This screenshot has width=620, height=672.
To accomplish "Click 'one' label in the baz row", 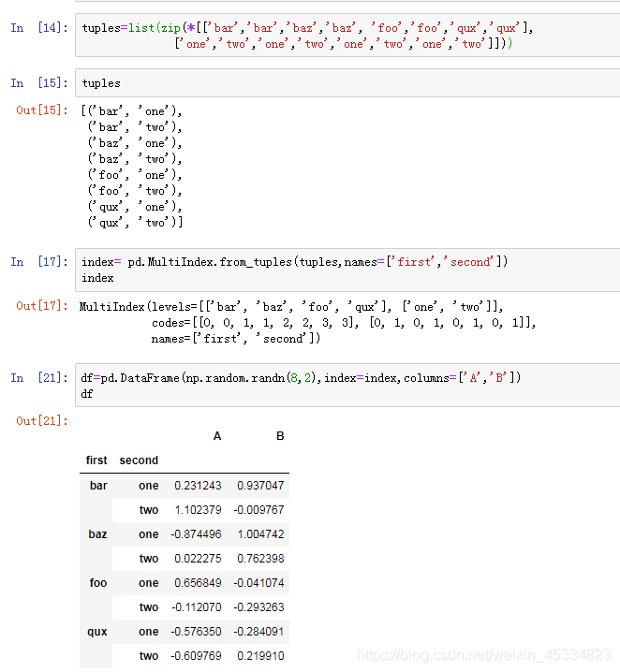I will (148, 534).
